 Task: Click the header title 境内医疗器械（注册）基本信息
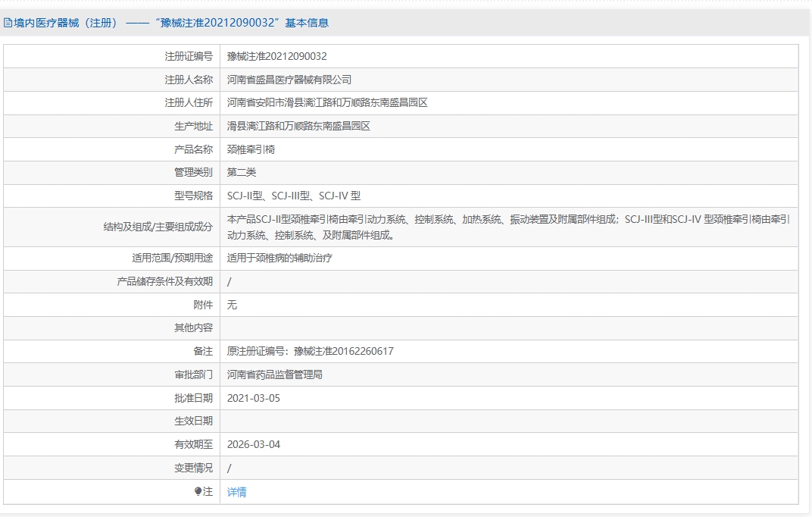pos(171,23)
